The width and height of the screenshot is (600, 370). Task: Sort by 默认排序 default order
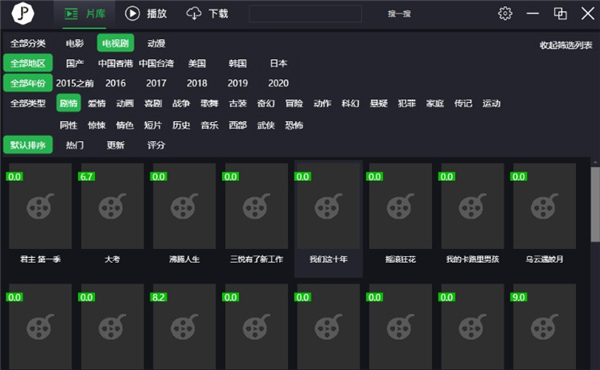(x=28, y=145)
